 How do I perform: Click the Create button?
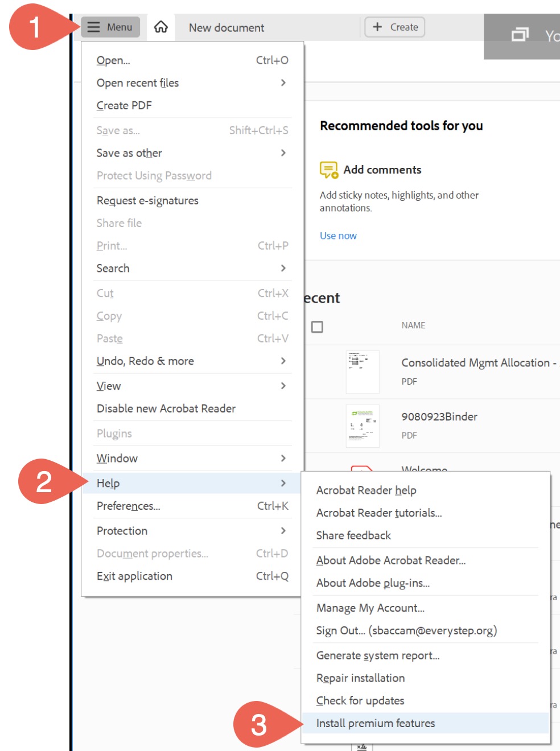[x=395, y=27]
